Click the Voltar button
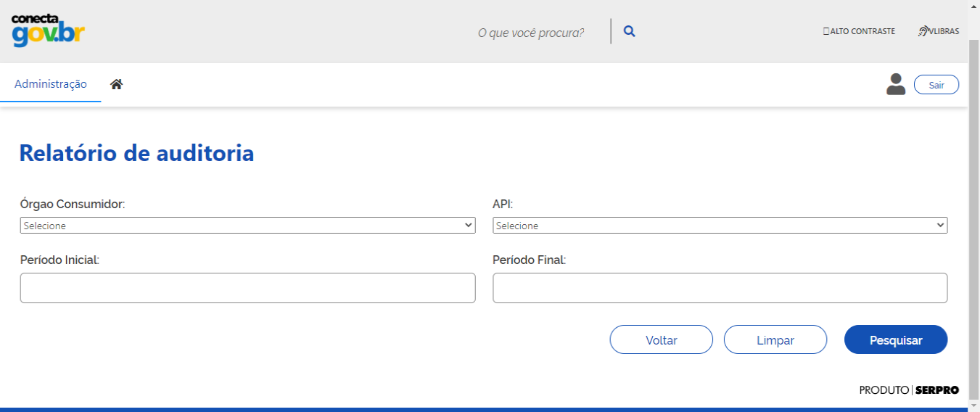This screenshot has width=980, height=412. 662,339
